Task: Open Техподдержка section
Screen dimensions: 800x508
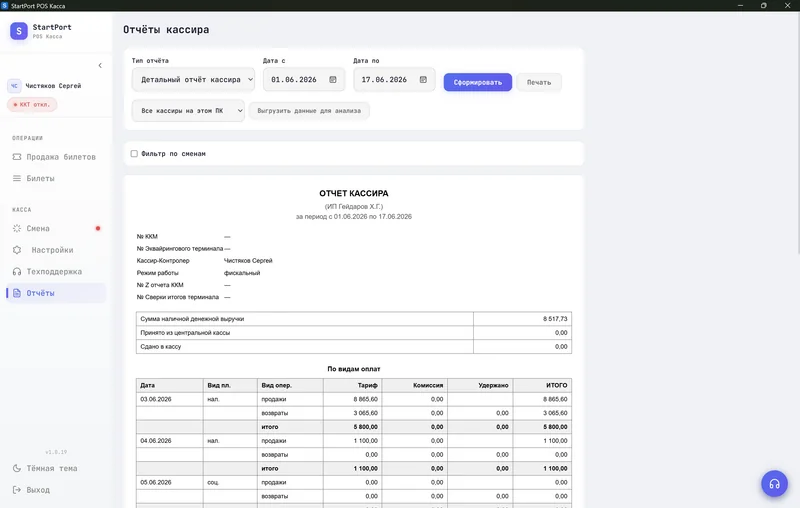Action: tap(56, 271)
